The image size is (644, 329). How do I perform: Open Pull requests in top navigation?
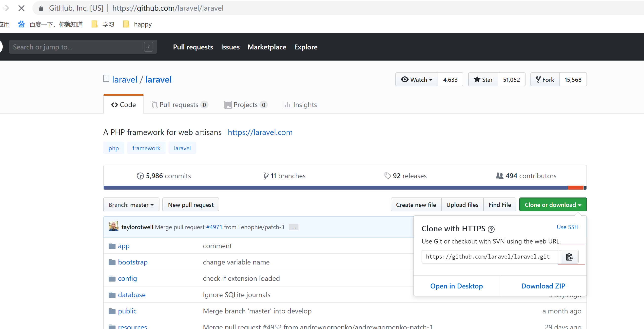click(193, 47)
